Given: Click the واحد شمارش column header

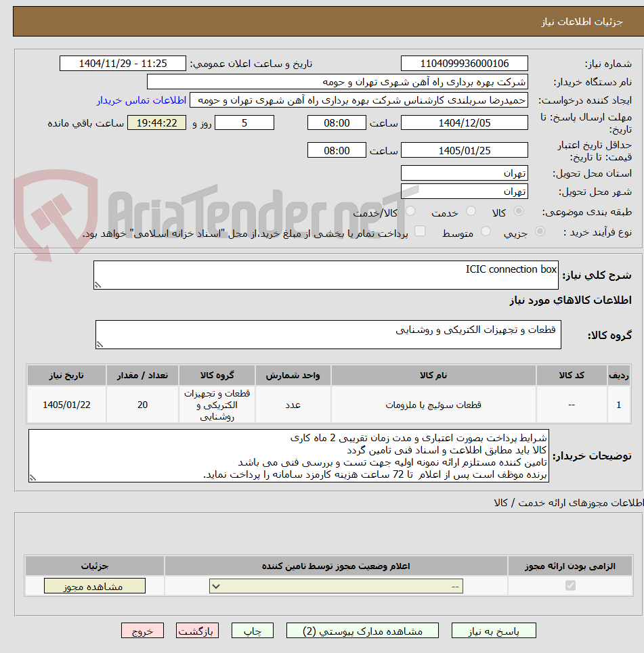Looking at the screenshot, I should [x=293, y=376].
